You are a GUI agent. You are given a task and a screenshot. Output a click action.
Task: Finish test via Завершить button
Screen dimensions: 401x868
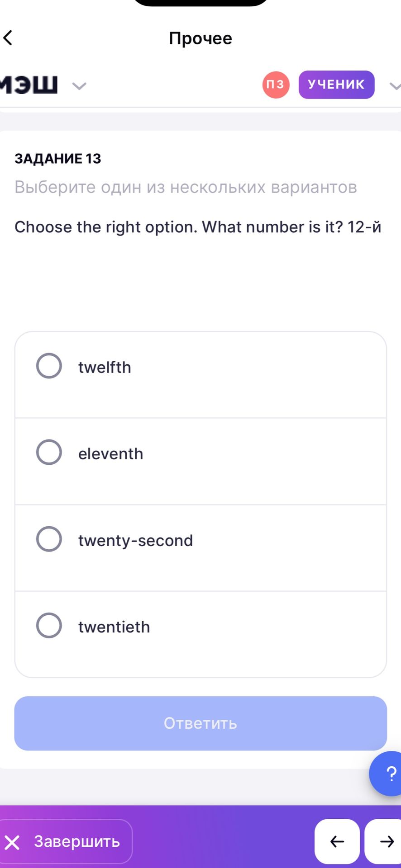66,841
